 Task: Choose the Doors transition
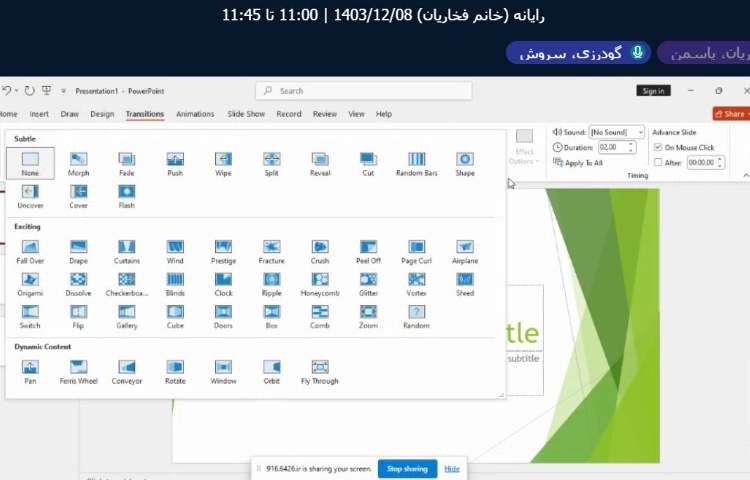pyautogui.click(x=223, y=317)
